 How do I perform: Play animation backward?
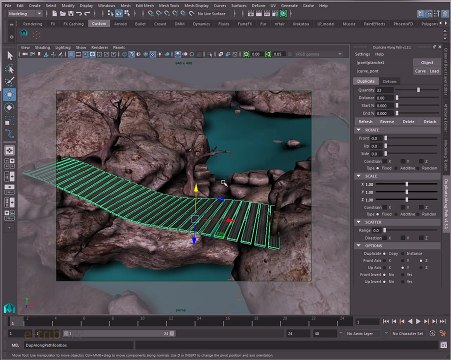coord(410,321)
